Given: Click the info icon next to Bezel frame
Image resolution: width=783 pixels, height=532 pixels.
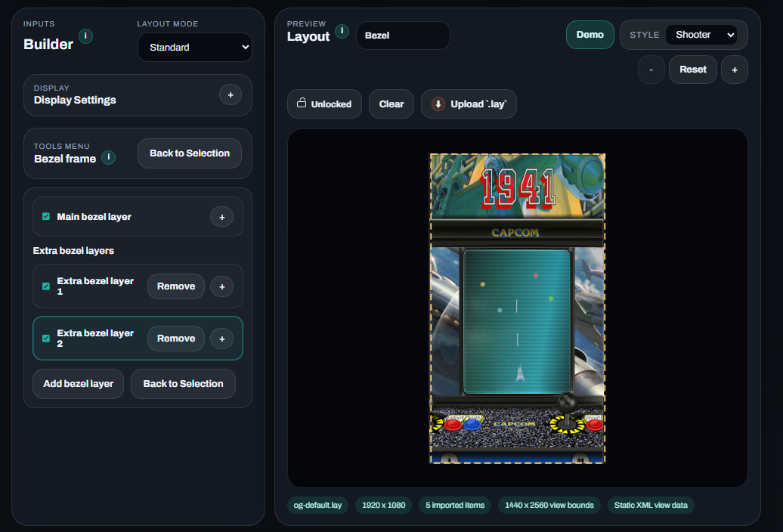Looking at the screenshot, I should 108,157.
